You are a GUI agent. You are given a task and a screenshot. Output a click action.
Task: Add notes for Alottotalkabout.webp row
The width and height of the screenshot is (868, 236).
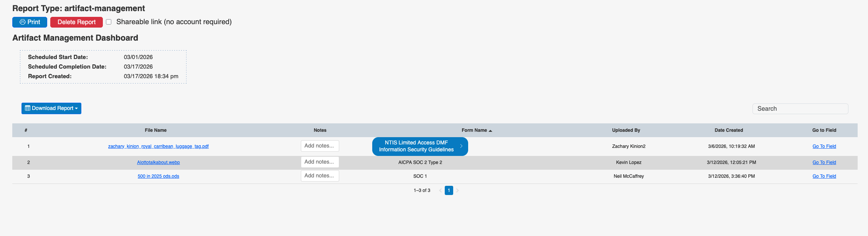(320, 162)
